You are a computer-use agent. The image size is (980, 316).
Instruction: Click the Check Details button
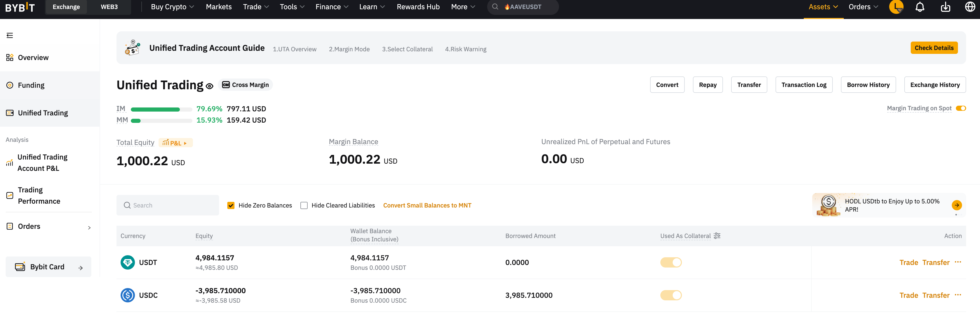click(934, 48)
